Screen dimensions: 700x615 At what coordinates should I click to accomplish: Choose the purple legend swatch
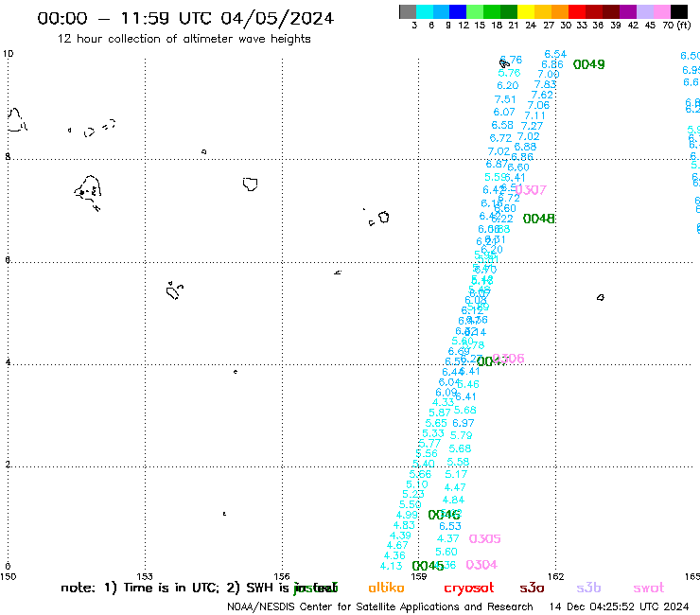click(628, 11)
